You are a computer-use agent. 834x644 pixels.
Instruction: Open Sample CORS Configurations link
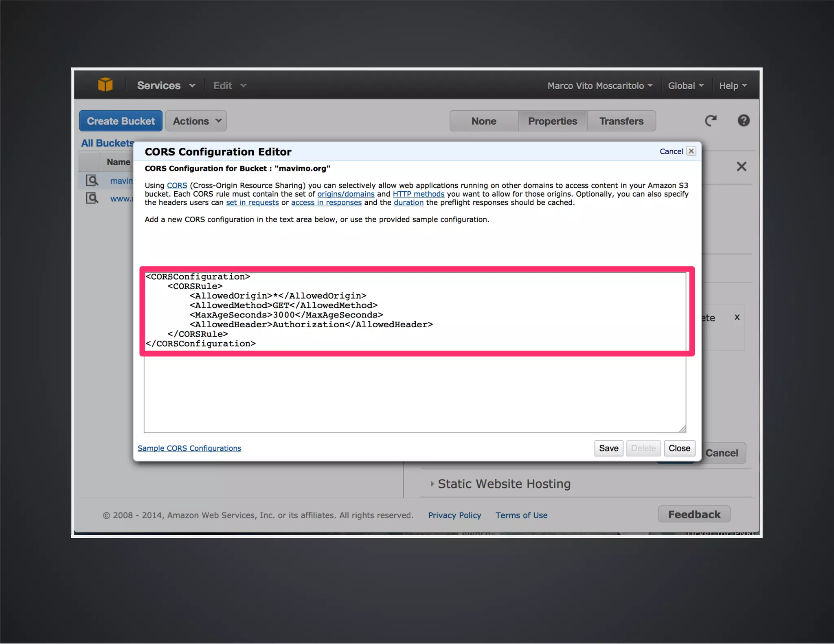(189, 448)
